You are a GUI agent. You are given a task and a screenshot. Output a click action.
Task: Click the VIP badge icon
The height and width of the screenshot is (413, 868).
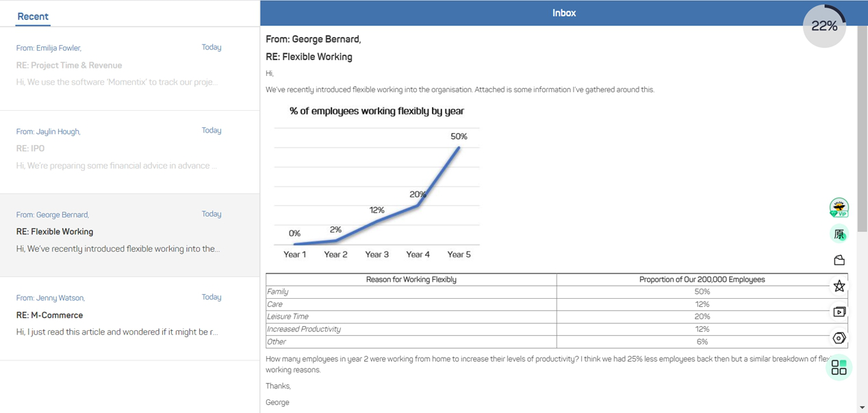839,207
